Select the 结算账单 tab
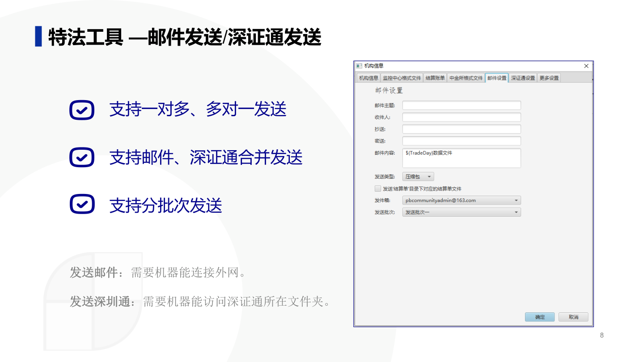Image resolution: width=644 pixels, height=362 pixels. tap(435, 78)
